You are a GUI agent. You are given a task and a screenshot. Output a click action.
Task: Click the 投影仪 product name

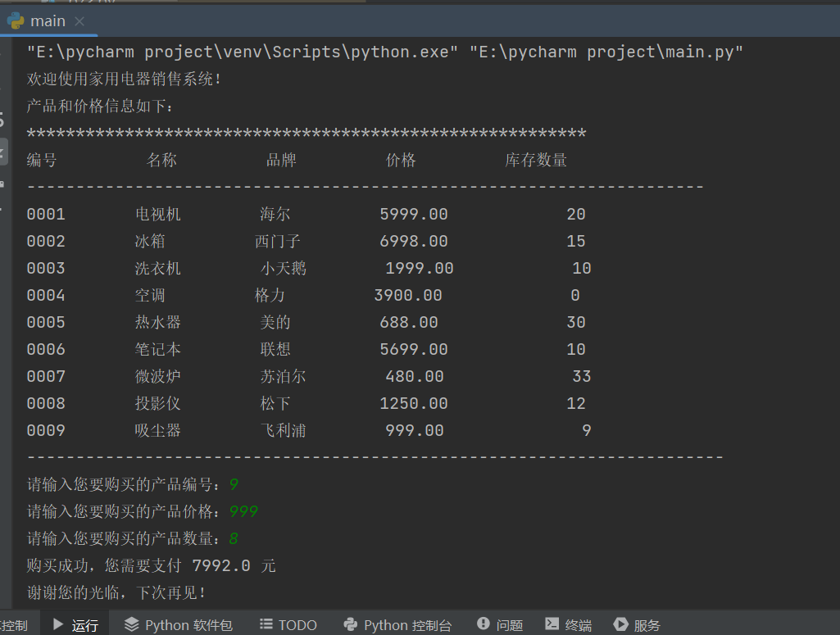[x=157, y=404]
